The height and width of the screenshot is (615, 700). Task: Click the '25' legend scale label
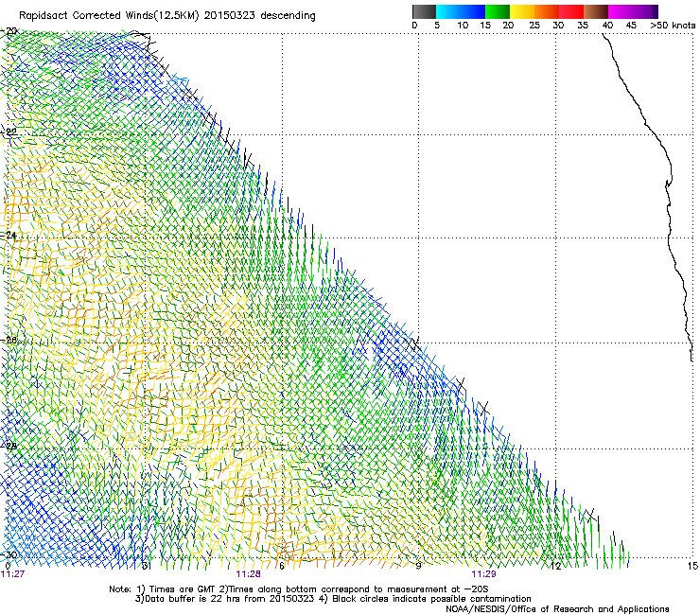[534, 26]
